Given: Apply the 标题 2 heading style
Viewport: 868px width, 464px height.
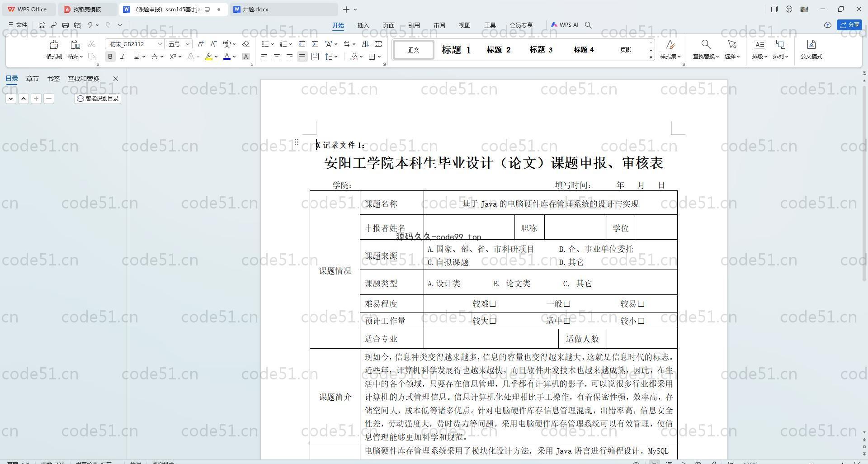Looking at the screenshot, I should 499,50.
